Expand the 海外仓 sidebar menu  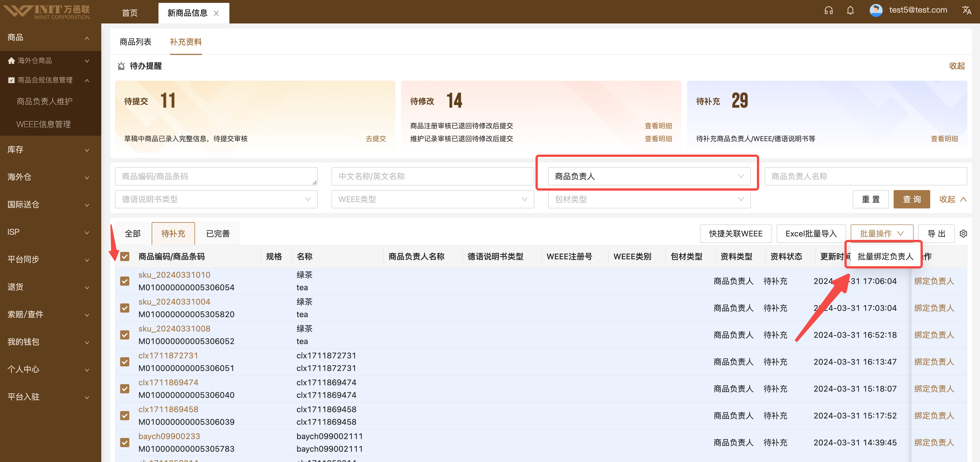51,177
